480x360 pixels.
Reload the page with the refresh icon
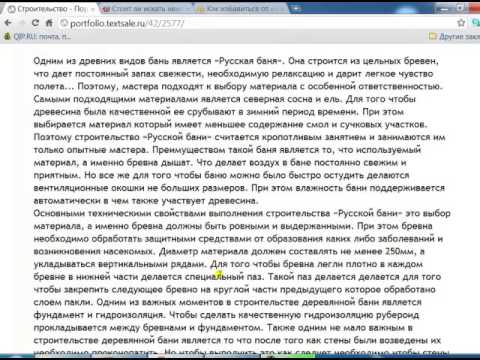coord(35,23)
